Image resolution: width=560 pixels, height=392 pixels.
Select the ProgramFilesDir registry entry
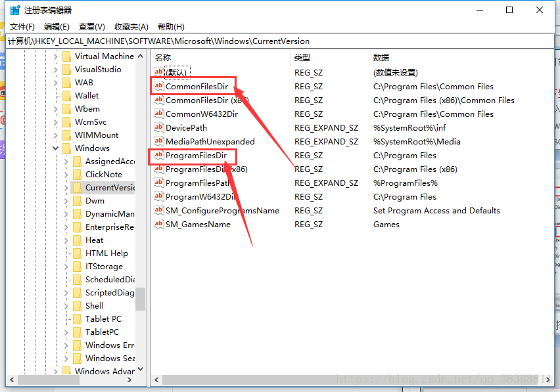[x=196, y=155]
